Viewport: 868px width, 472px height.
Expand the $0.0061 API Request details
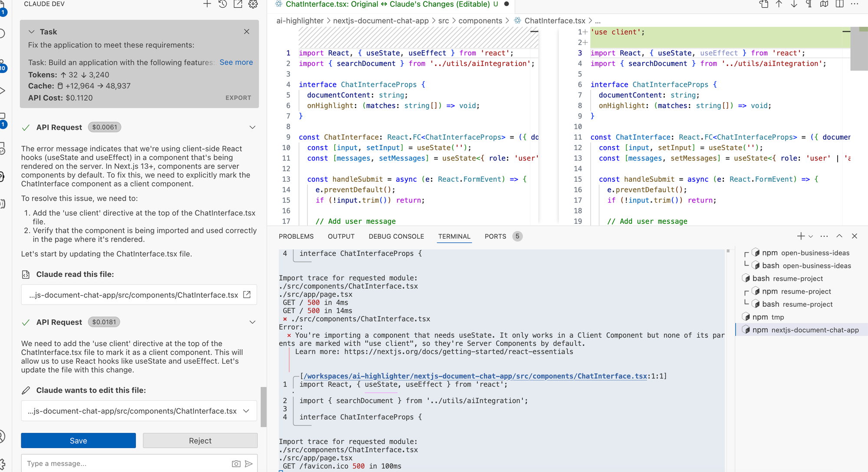(x=252, y=128)
